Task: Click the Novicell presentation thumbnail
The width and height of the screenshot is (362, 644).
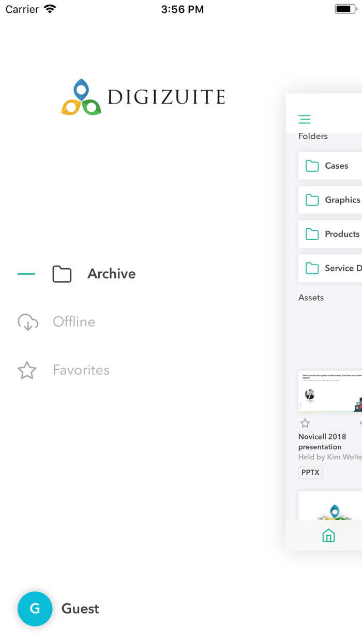Action: point(330,391)
